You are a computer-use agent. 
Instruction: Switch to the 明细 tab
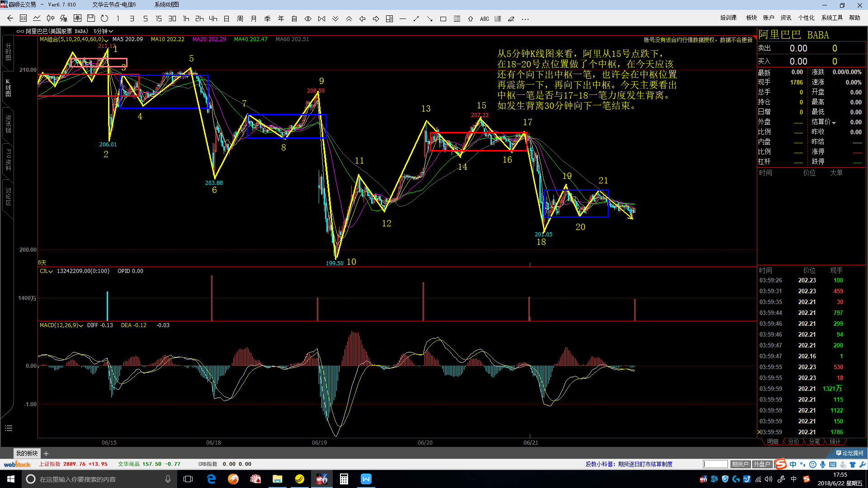point(773,441)
